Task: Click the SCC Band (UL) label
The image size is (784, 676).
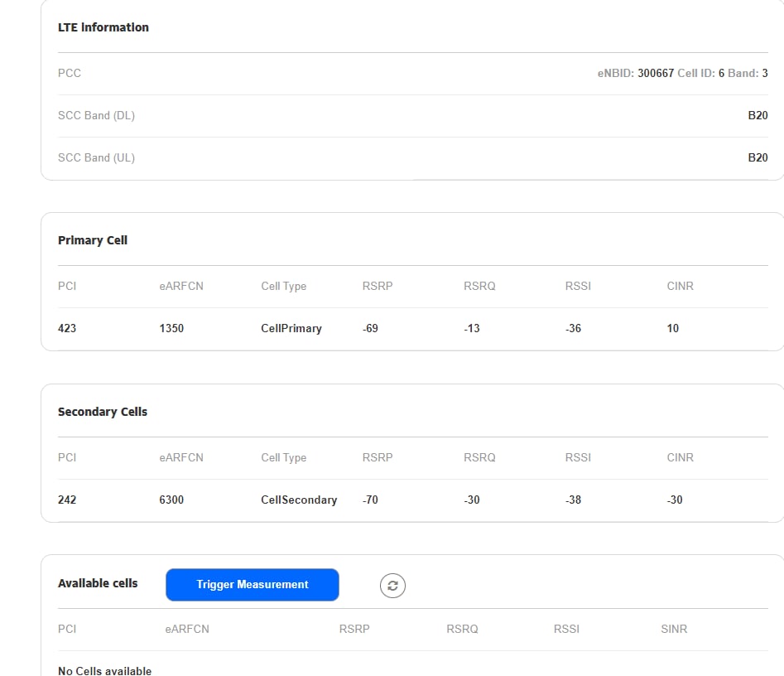Action: (x=96, y=157)
